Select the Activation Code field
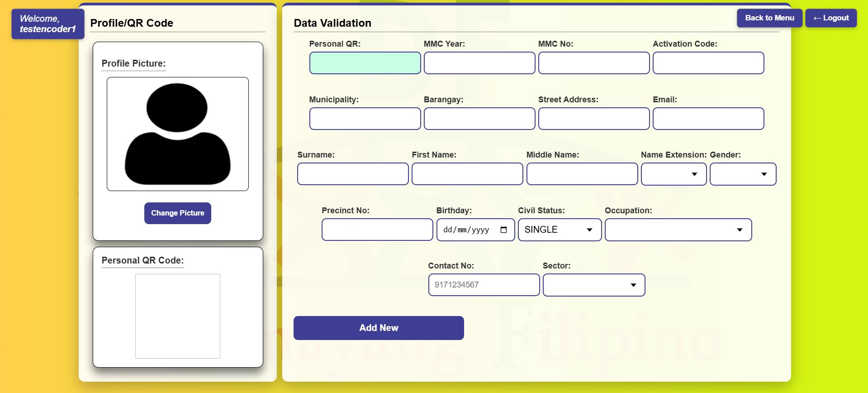Screen dimensions: 868x393 point(708,63)
